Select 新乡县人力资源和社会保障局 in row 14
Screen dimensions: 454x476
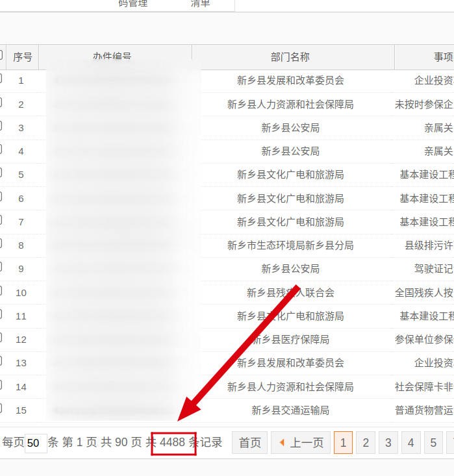pyautogui.click(x=290, y=387)
